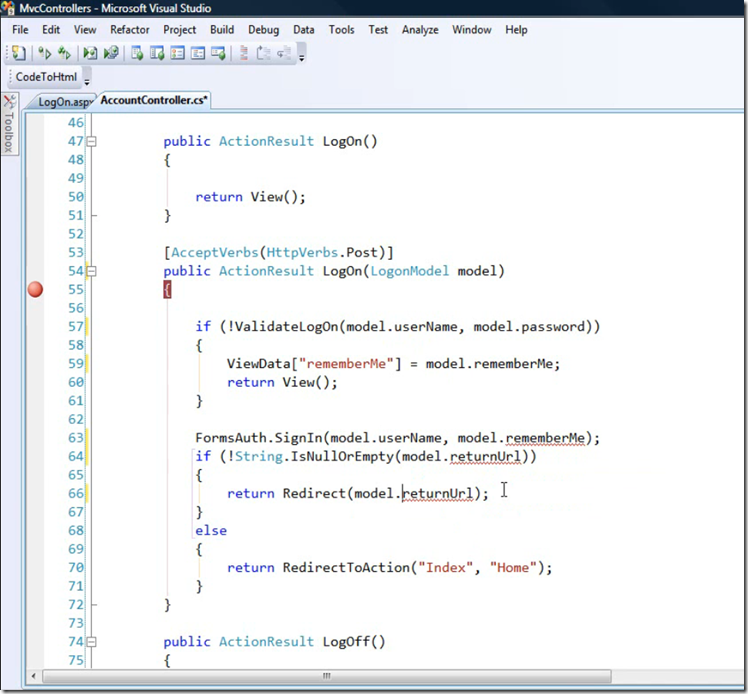
Task: Remove the red breakpoint on line 55
Action: coord(35,290)
